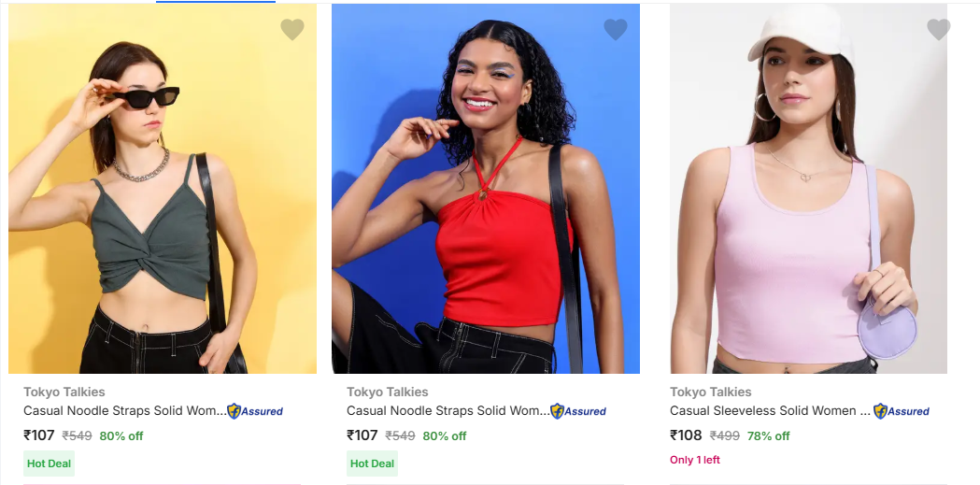Click Assured badge beside Casual Sleeveless title
This screenshot has height=485, width=980.
(902, 411)
